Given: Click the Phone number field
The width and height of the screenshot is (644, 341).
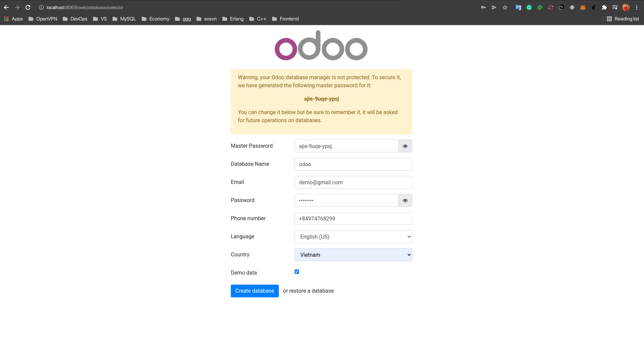Looking at the screenshot, I should point(353,218).
